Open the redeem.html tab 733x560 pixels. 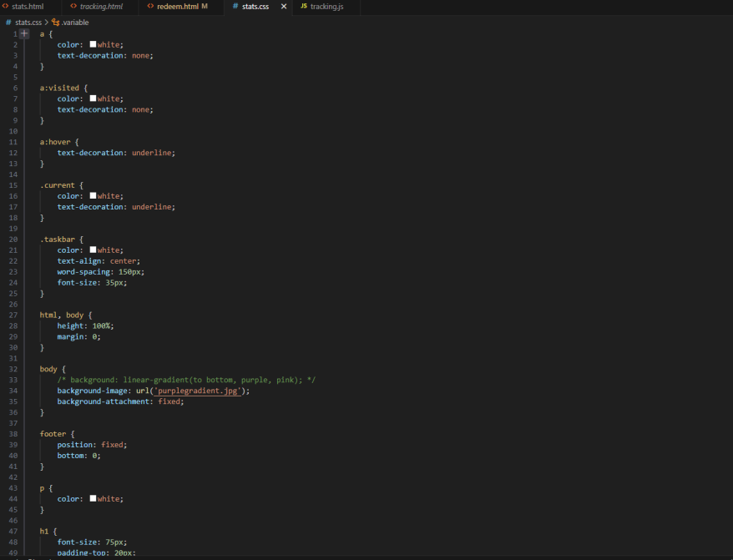pos(178,7)
